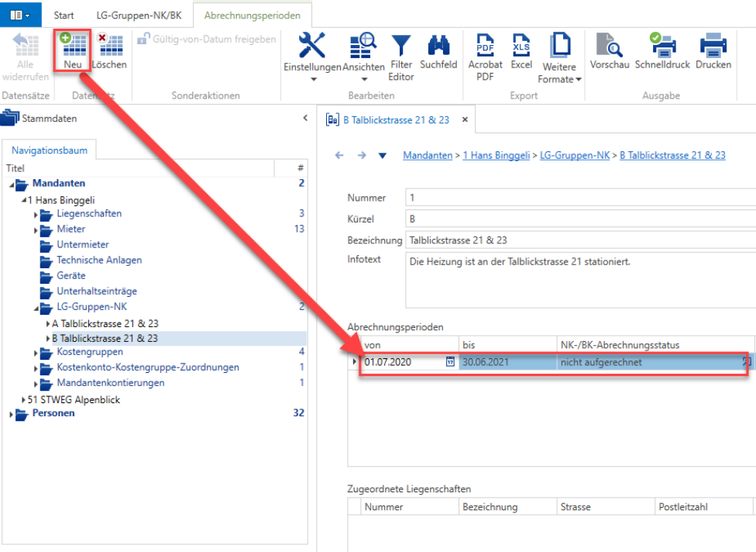
Task: Collapse the Stammdaten side panel
Action: 305,118
